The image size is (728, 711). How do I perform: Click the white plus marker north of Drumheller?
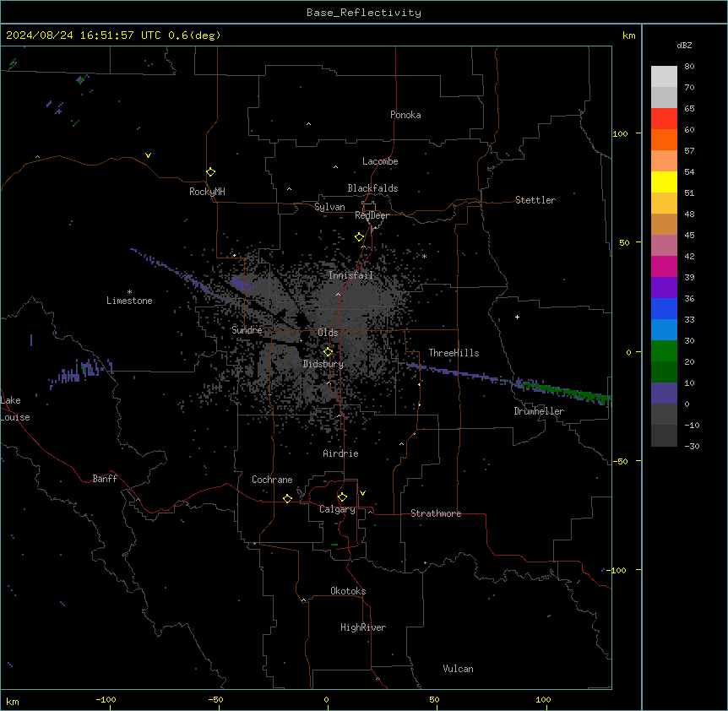click(517, 317)
